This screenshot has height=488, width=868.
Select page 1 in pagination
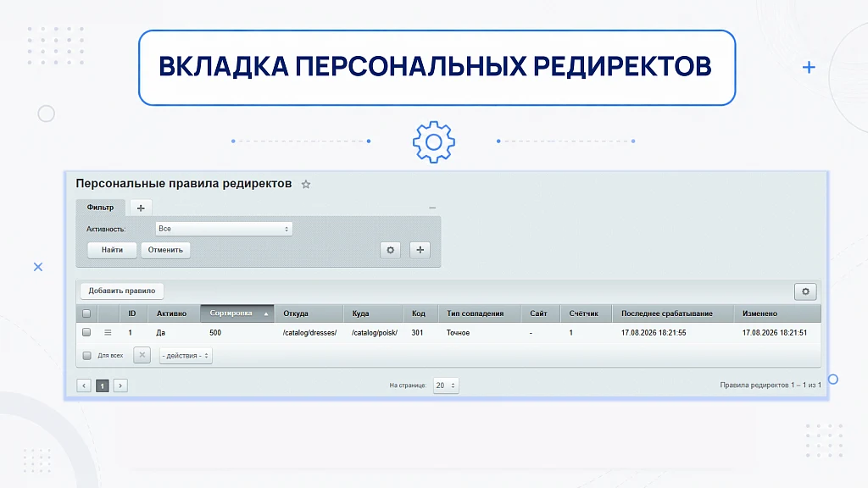[102, 385]
